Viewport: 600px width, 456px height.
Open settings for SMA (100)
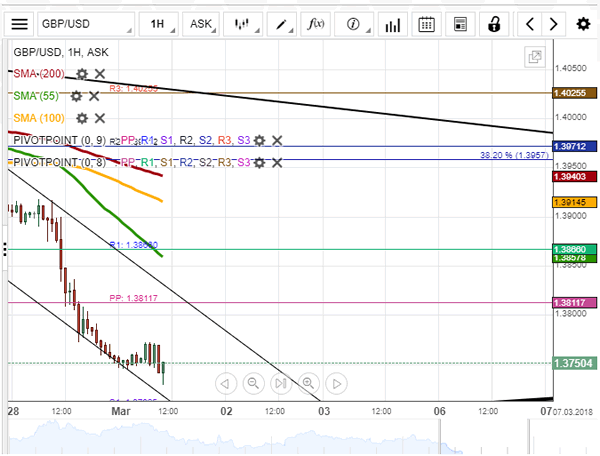tap(82, 118)
